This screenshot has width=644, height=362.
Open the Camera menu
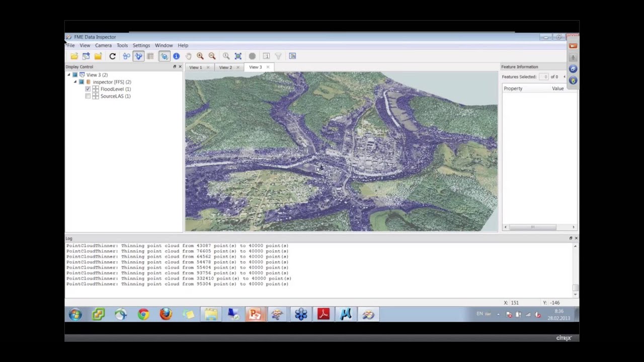click(103, 45)
